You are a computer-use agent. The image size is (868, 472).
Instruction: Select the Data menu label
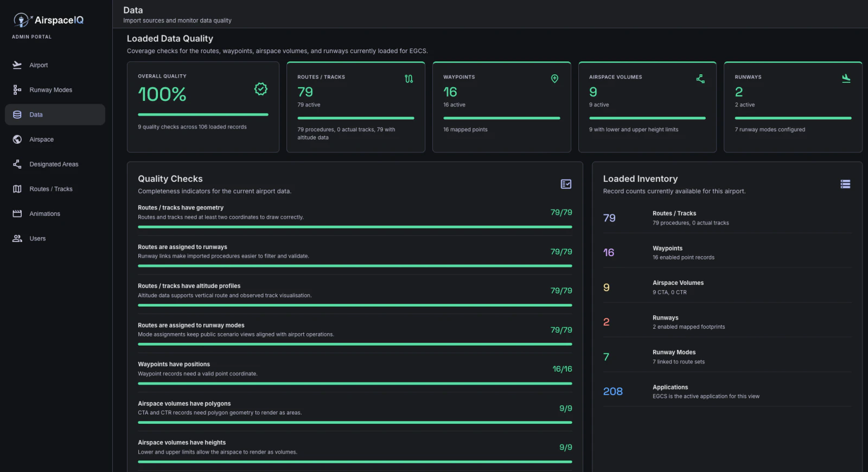click(36, 114)
